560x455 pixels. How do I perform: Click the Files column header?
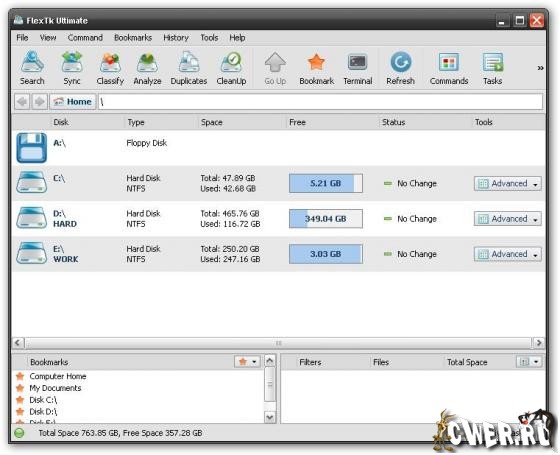coord(381,362)
